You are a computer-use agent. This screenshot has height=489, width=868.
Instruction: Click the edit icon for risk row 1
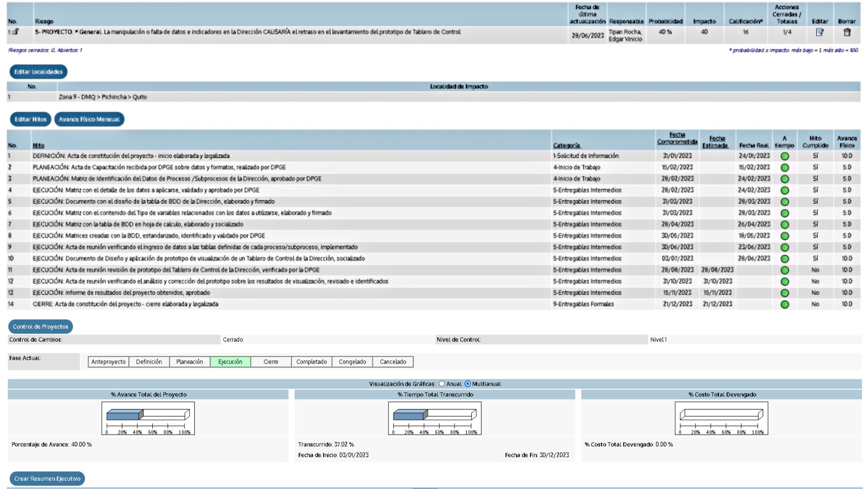tap(820, 32)
